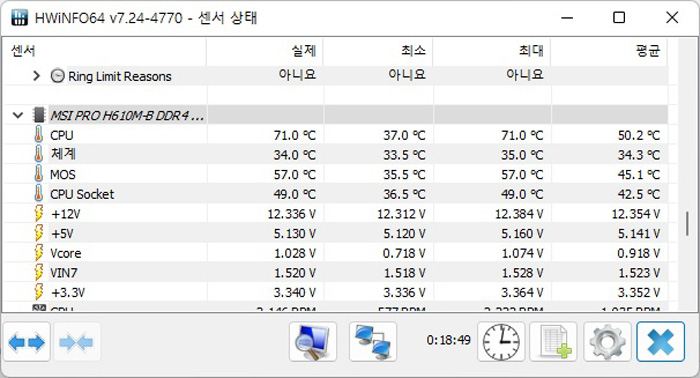Open sensor settings gear button
This screenshot has width=700, height=378.
pyautogui.click(x=607, y=342)
